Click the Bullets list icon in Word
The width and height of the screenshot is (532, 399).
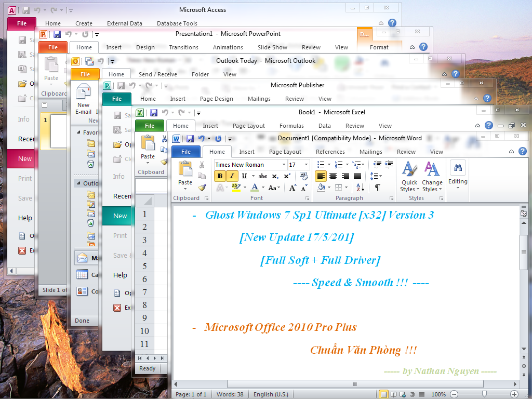coord(321,165)
